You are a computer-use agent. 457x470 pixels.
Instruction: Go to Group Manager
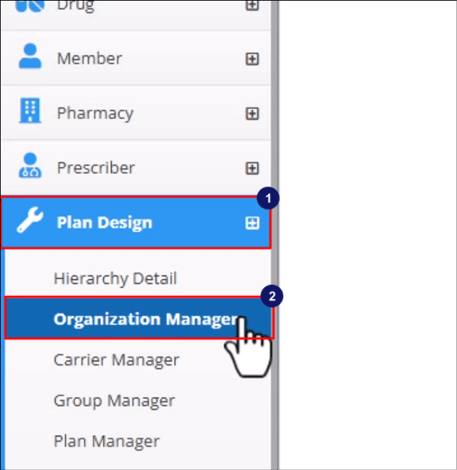coord(114,401)
